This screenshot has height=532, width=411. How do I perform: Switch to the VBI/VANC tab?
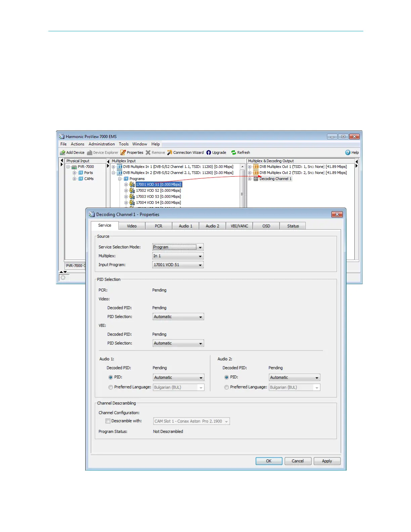pos(239,226)
